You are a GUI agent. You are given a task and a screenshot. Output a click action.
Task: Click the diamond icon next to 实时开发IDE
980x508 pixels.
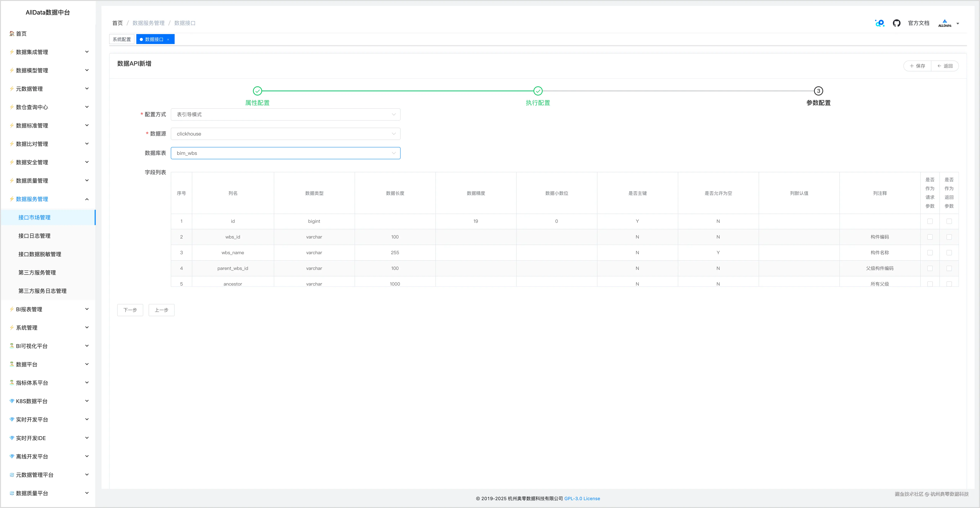click(12, 438)
